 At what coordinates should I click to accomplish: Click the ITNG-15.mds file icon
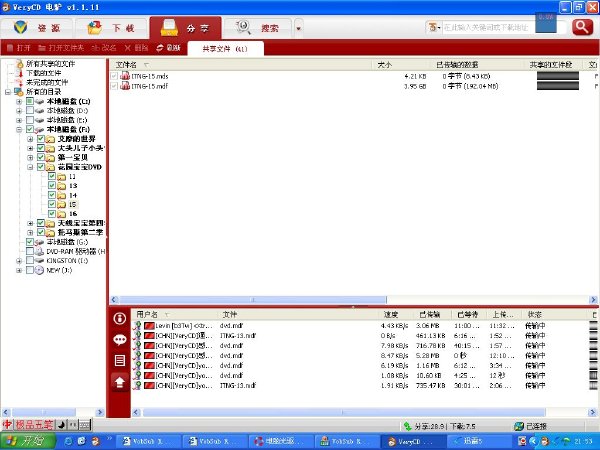(x=125, y=76)
